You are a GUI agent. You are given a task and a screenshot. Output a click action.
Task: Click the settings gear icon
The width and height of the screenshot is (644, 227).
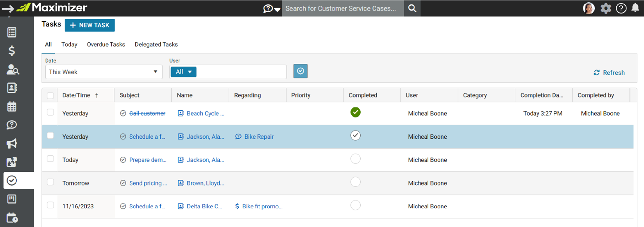pyautogui.click(x=606, y=8)
